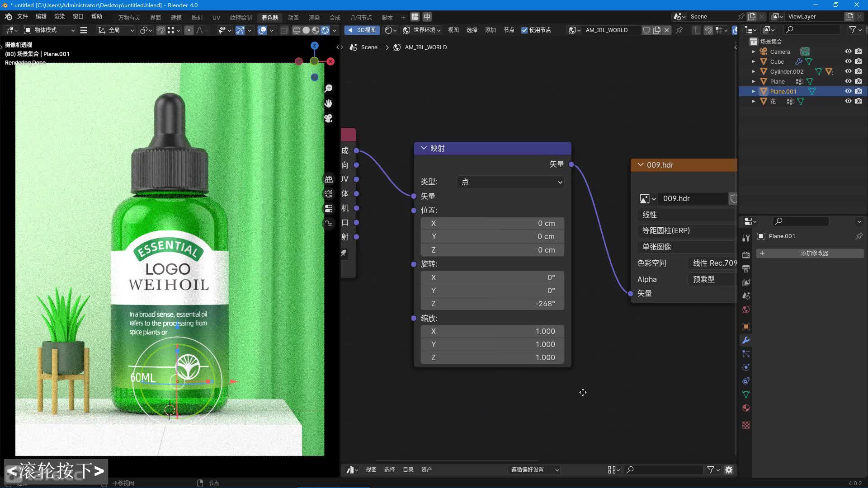This screenshot has height=488, width=868.
Task: Click the scale X 1.000 slider field
Action: tap(492, 331)
